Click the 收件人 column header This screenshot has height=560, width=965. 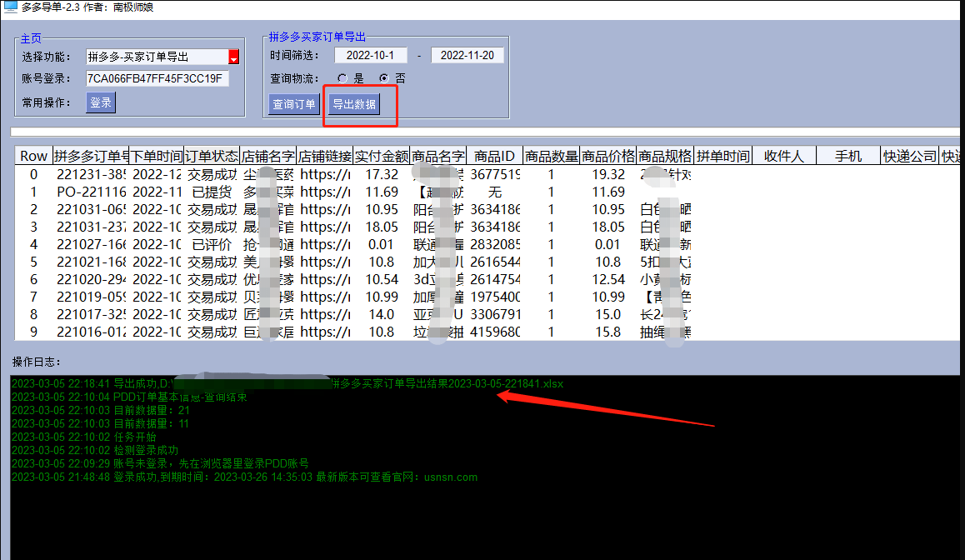click(784, 157)
